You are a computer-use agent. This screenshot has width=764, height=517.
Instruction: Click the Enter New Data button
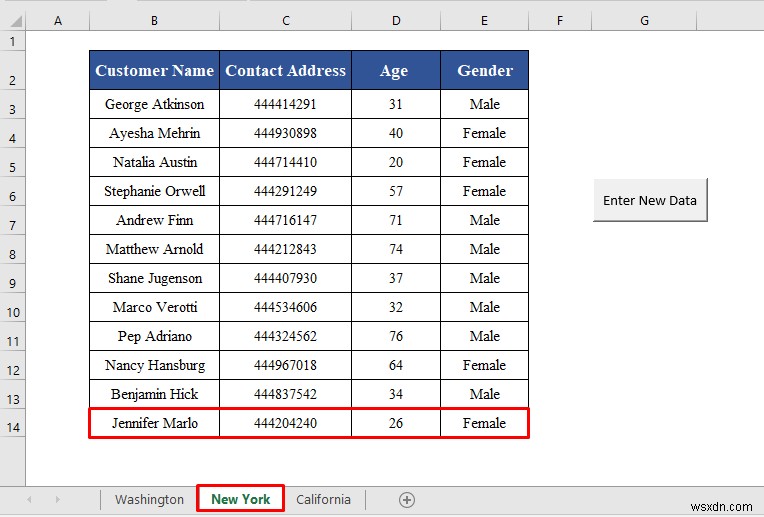650,200
